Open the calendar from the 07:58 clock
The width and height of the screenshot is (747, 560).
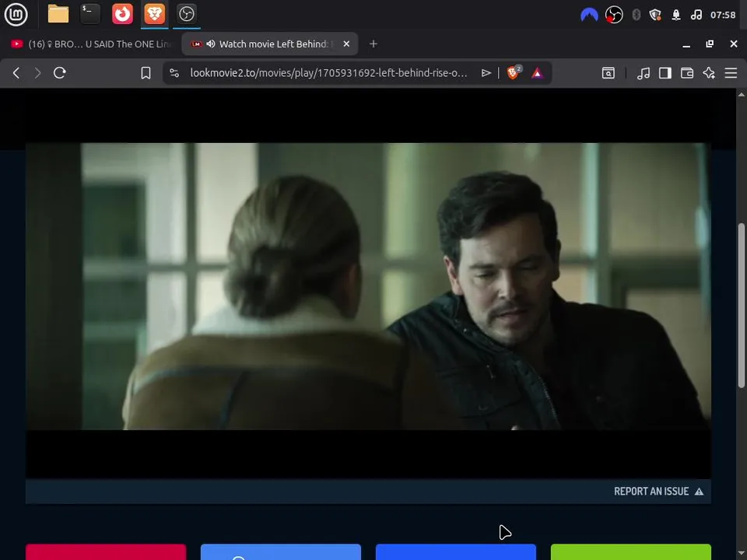pos(723,15)
